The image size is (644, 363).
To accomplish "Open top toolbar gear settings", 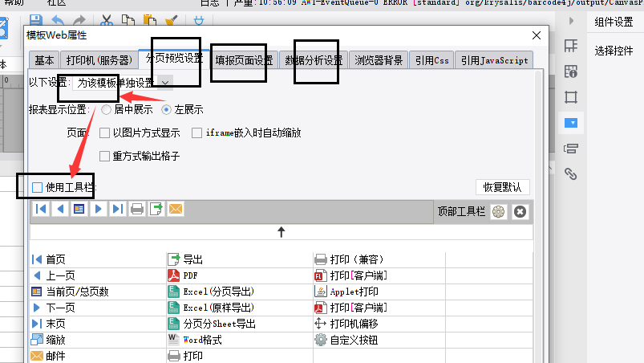I will coord(499,212).
